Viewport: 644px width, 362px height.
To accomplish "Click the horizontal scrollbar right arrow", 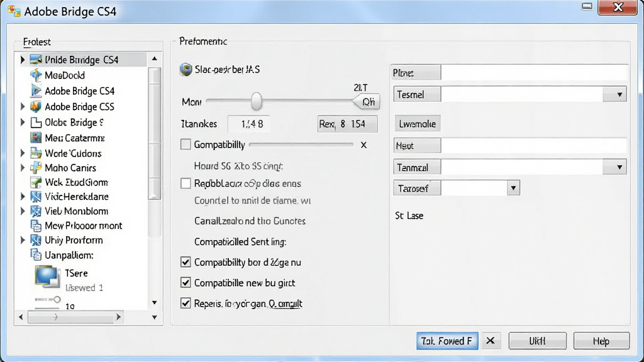I will pos(118,317).
